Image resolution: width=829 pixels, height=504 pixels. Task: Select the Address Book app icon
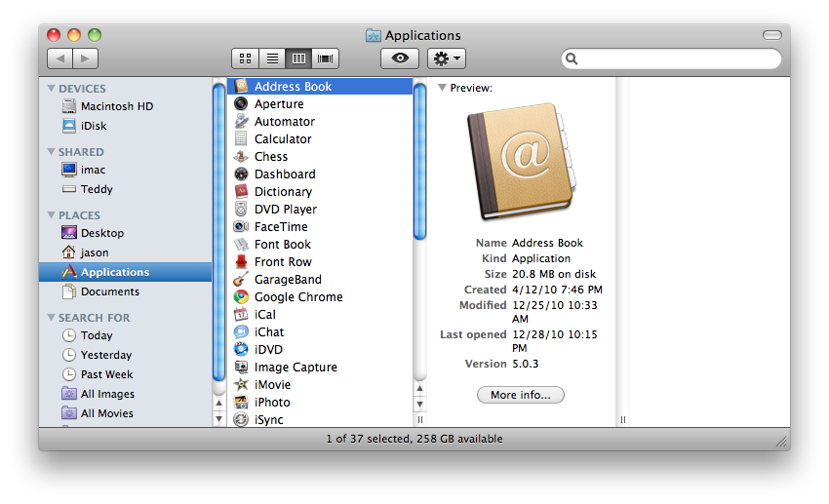tap(241, 86)
